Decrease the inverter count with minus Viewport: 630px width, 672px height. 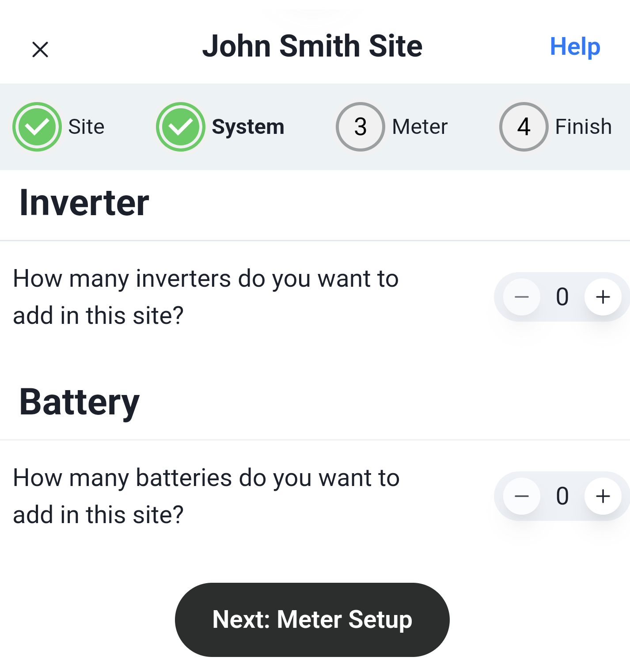coord(522,297)
